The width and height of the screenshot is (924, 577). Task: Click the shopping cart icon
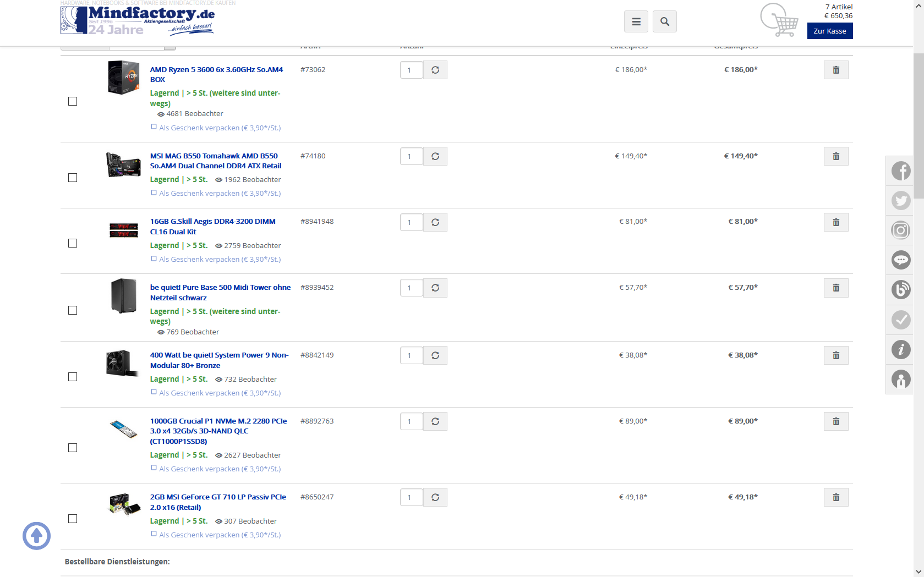779,20
